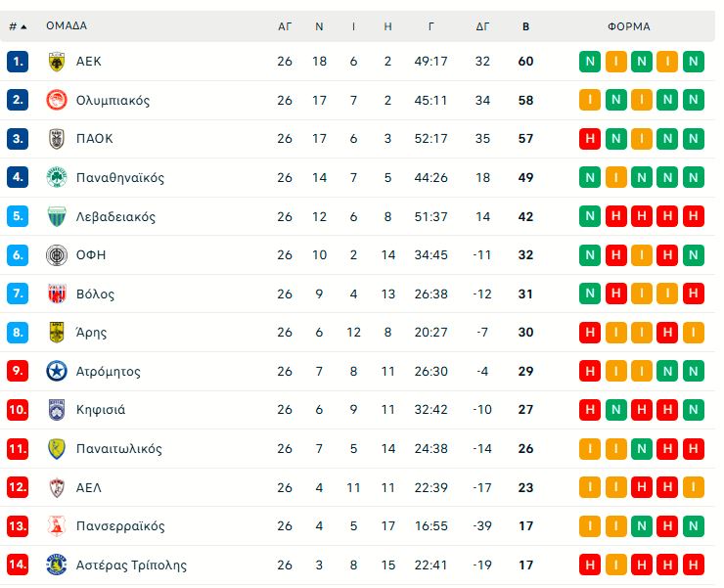The height and width of the screenshot is (588, 724).
Task: Click ΠΑΟΚ's red H form badge
Action: tap(590, 139)
